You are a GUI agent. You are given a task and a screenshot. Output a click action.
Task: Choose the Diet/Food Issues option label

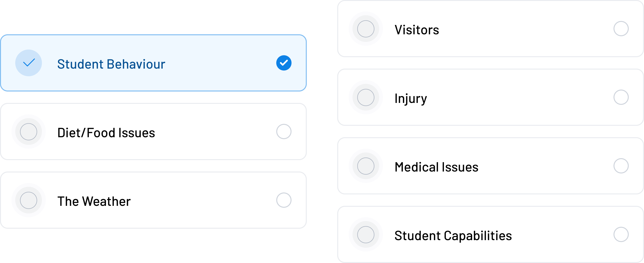coord(106,132)
